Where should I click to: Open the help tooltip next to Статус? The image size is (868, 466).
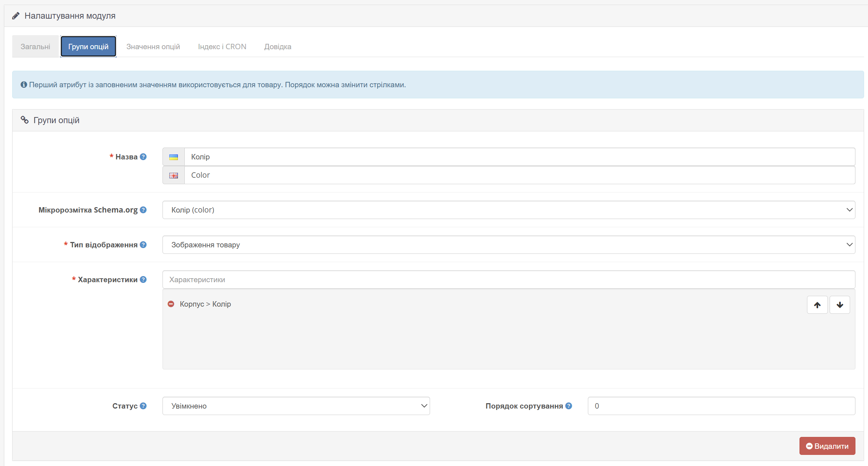(x=143, y=406)
